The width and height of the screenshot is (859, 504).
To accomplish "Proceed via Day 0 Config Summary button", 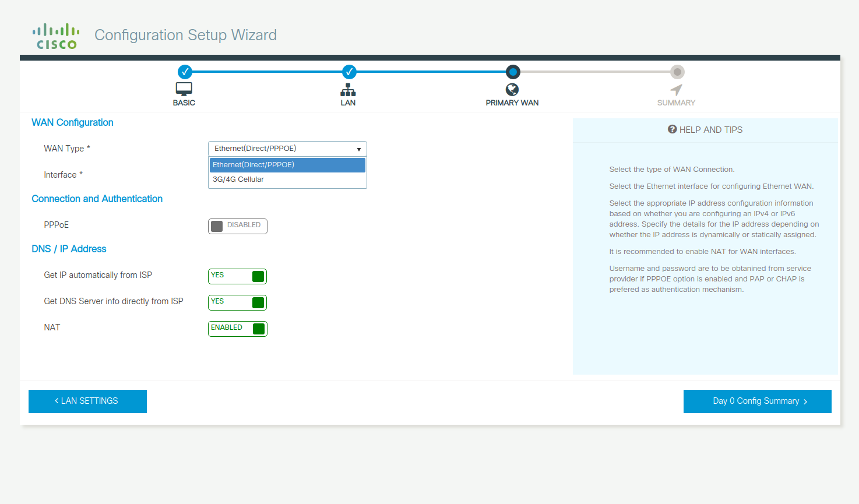I will 757,401.
